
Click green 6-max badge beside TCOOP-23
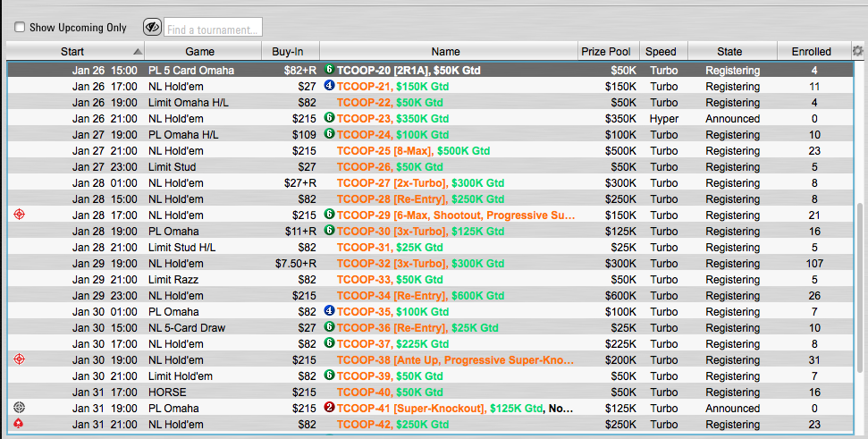[x=329, y=119]
